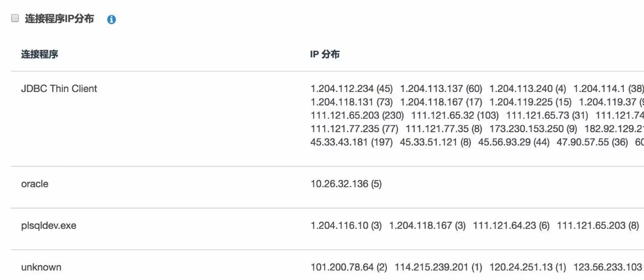
Task: Click IP entry 1.204.113.137 (60)
Action: pos(441,89)
